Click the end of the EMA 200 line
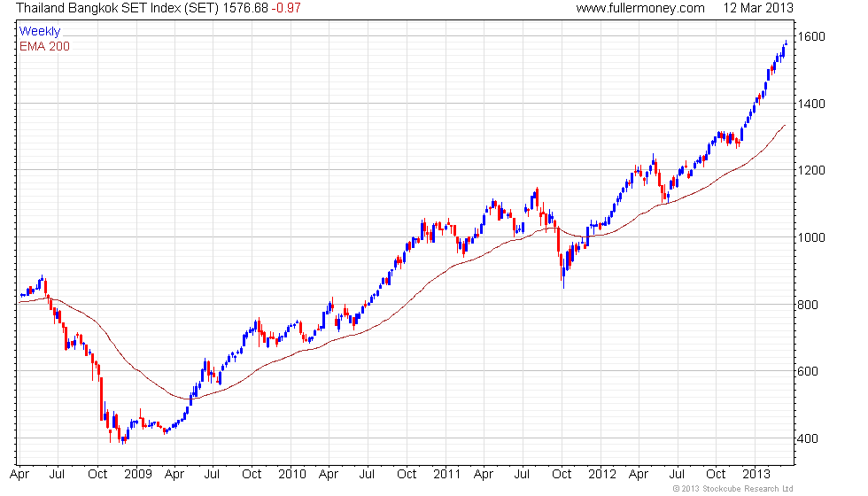 point(785,126)
